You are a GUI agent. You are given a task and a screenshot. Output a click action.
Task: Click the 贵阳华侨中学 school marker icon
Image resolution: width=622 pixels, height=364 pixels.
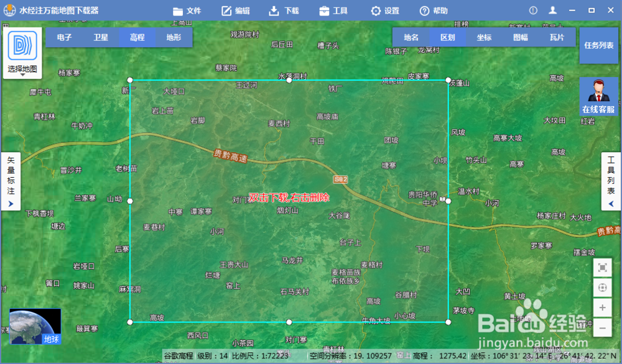(442, 199)
